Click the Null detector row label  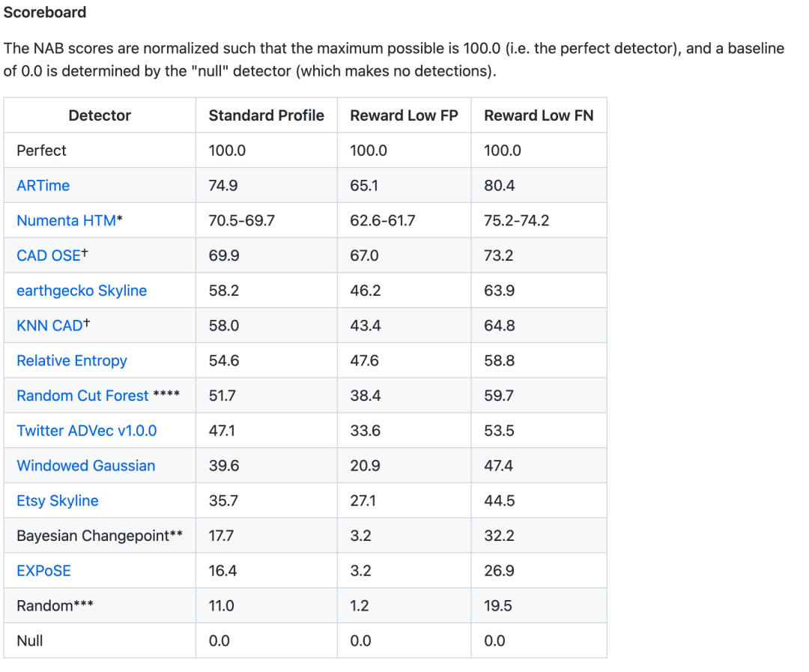click(x=30, y=641)
